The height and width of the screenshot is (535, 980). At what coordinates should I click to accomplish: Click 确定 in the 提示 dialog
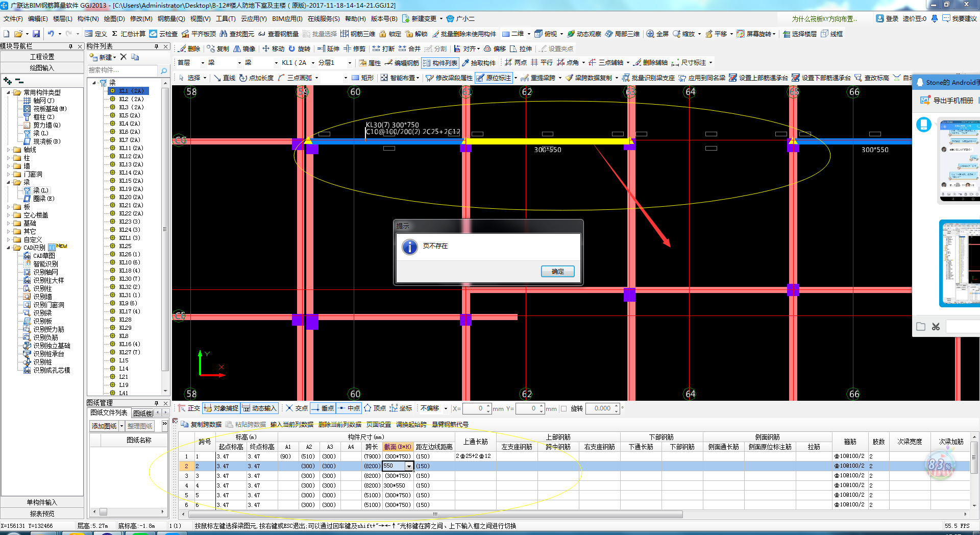558,272
